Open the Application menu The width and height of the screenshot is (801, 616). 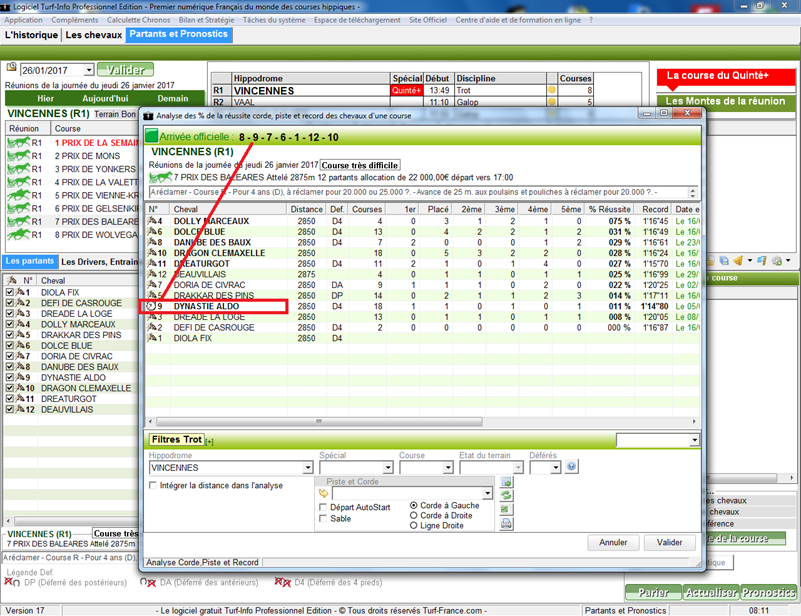pyautogui.click(x=23, y=20)
